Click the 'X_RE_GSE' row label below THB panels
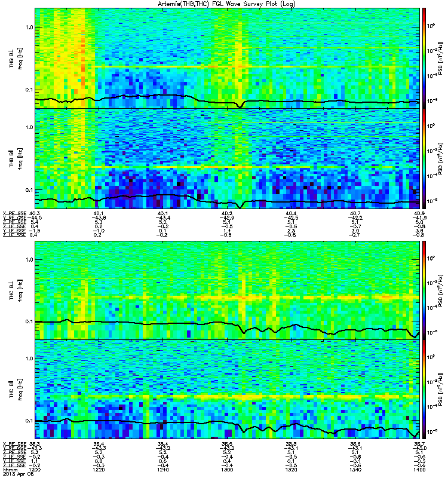The width and height of the screenshot is (448, 478). 14,214
